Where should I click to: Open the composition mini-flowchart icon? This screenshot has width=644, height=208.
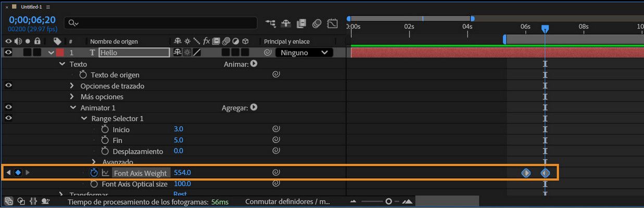pyautogui.click(x=271, y=23)
